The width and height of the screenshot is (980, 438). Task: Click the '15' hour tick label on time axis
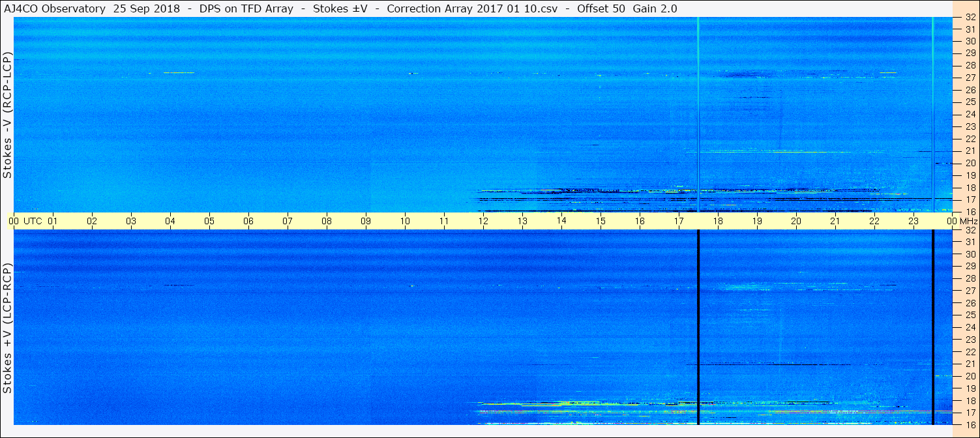pyautogui.click(x=601, y=221)
